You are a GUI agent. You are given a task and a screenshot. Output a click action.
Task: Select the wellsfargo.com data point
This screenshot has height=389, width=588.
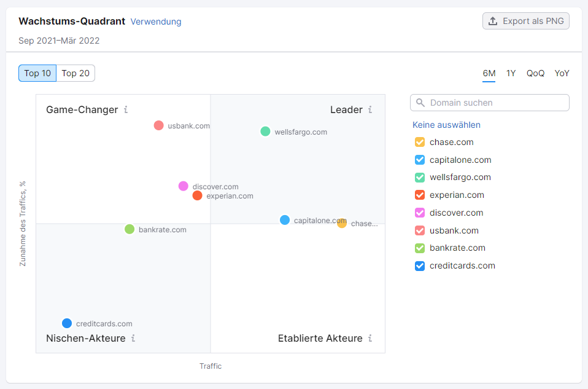click(265, 131)
